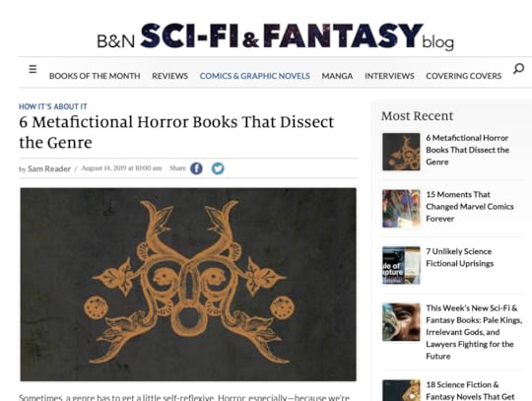
Task: Share article via Facebook icon
Action: 196,168
